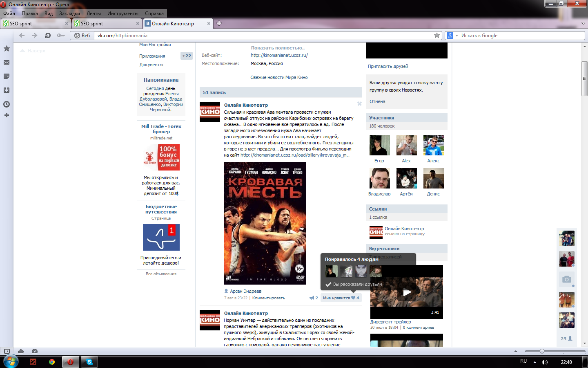The height and width of the screenshot is (368, 588).
Task: Play the Дивергент трейлер video
Action: (407, 292)
